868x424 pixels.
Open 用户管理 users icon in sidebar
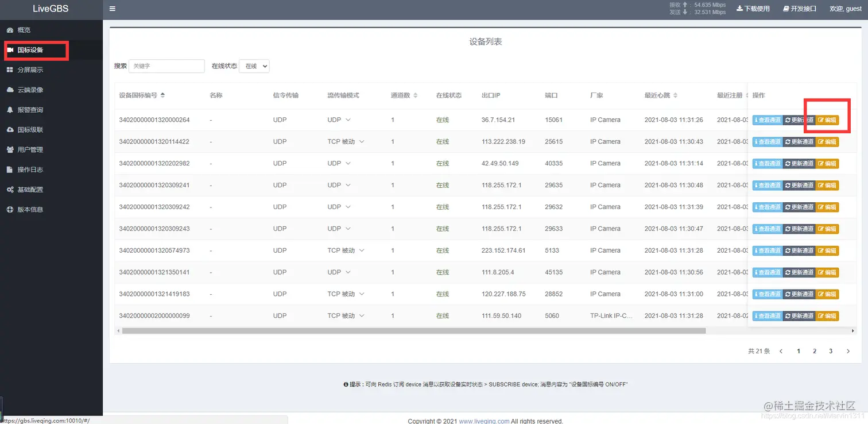(10, 149)
